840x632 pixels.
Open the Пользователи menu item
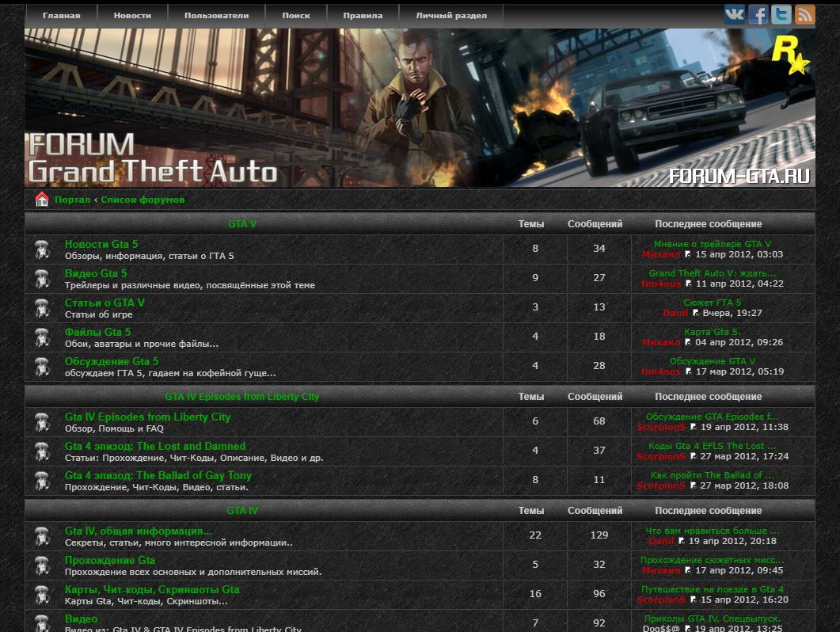point(216,15)
